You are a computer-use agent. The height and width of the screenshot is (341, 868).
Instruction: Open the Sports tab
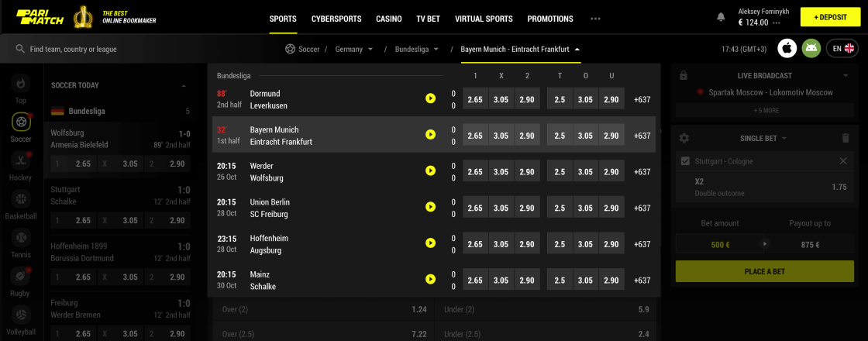[283, 19]
